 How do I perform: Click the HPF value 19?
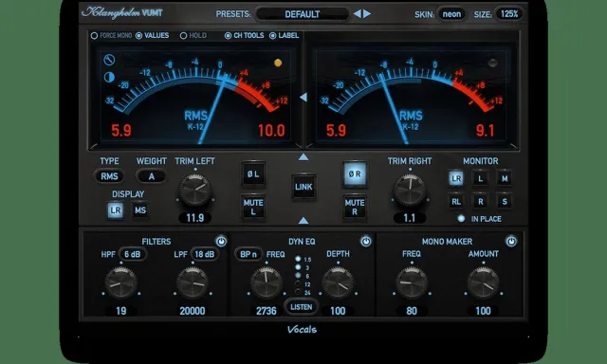[121, 311]
